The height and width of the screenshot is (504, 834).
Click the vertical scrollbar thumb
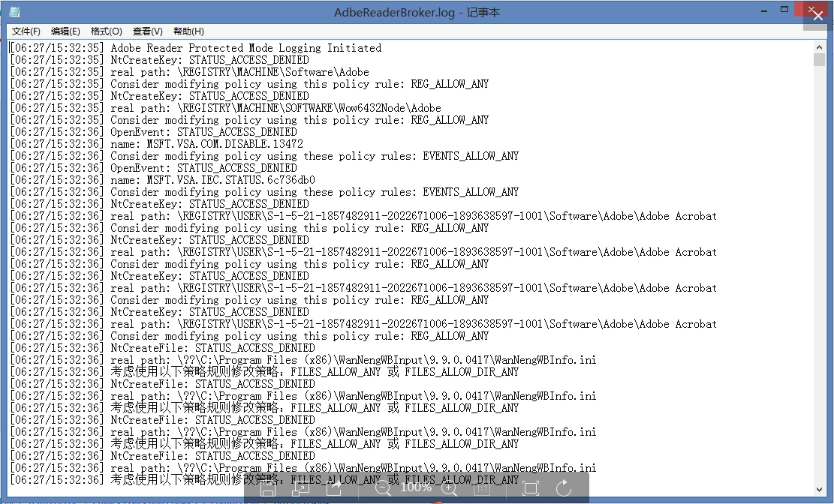[819, 59]
